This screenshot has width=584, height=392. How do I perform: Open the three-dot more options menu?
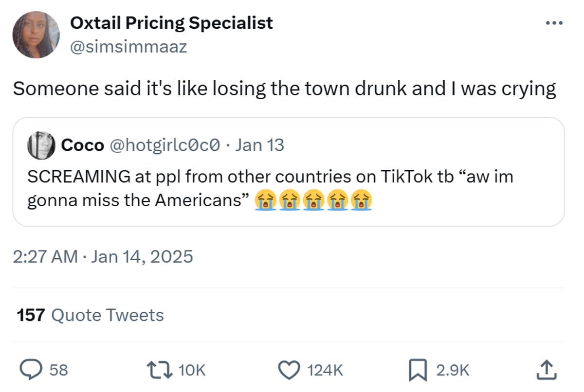554,23
